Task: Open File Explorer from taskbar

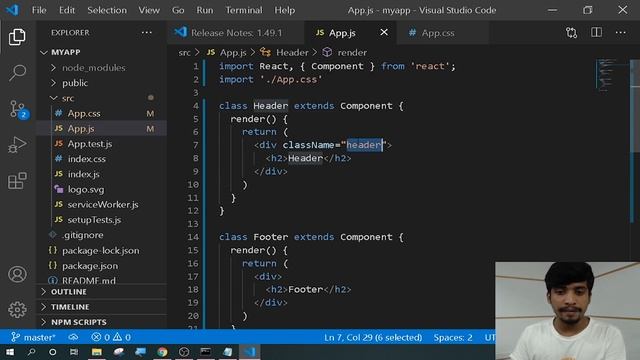Action: (97, 352)
